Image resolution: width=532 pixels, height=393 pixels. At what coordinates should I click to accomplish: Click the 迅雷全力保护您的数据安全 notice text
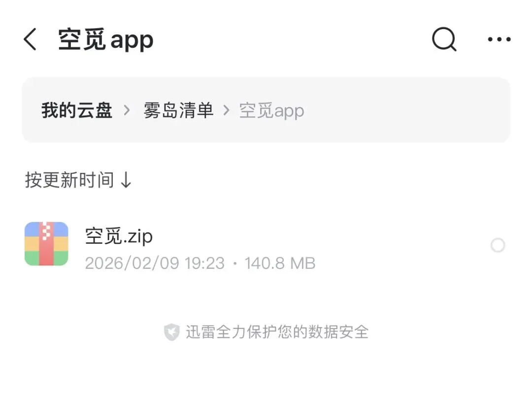tap(277, 332)
